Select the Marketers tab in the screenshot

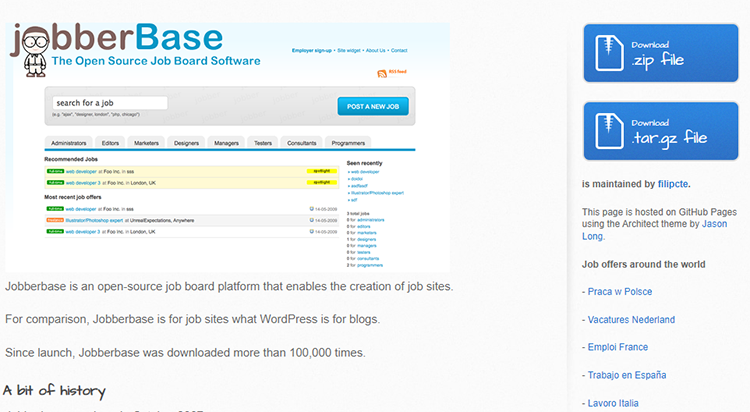146,143
